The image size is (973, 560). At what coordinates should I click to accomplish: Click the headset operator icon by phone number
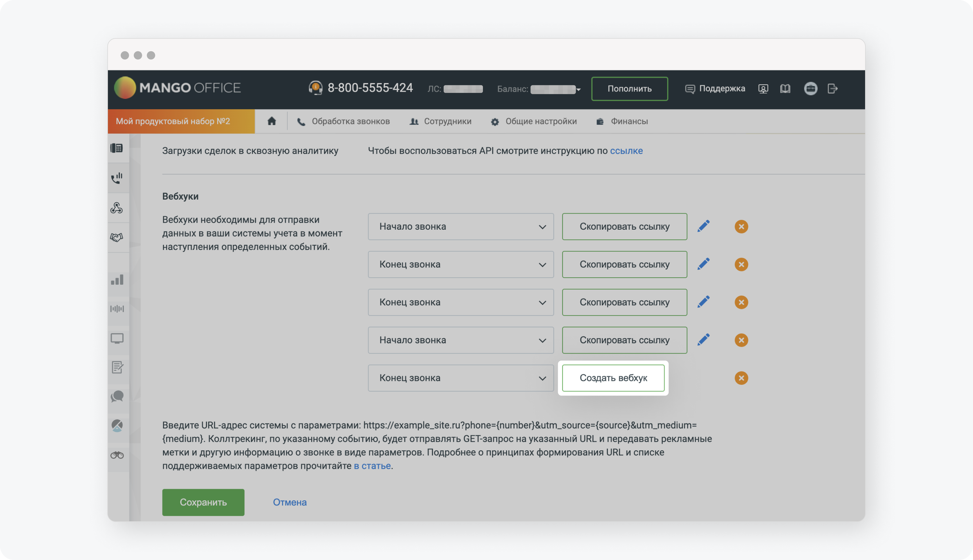coord(315,88)
